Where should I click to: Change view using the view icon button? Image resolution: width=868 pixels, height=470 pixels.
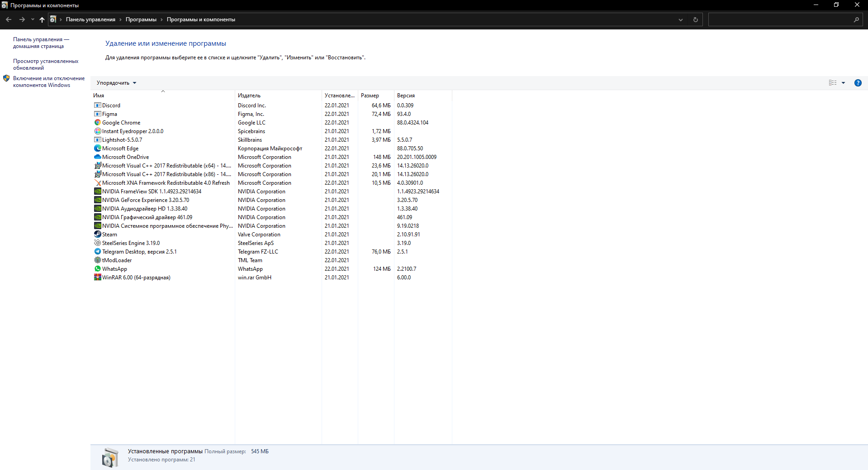[833, 83]
